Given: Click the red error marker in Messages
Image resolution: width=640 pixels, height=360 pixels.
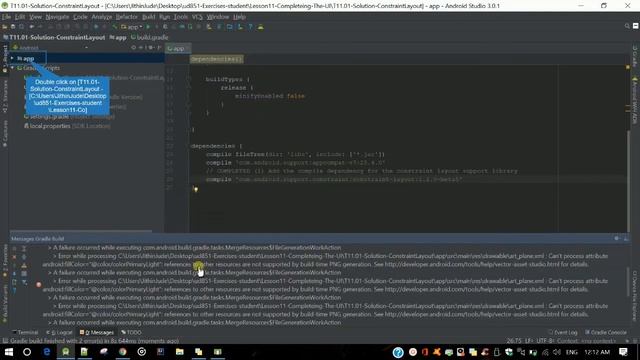Looking at the screenshot, I should [38, 284].
